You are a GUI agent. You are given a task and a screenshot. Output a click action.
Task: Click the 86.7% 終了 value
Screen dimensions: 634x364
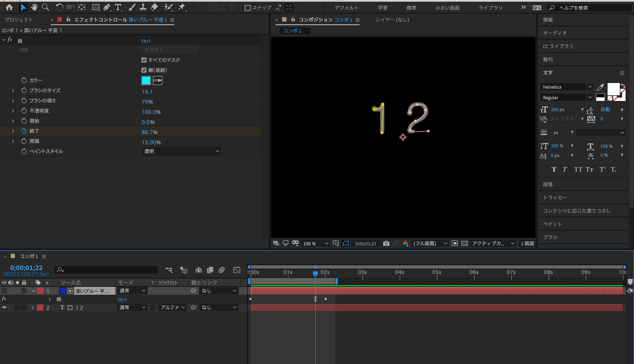(x=149, y=132)
